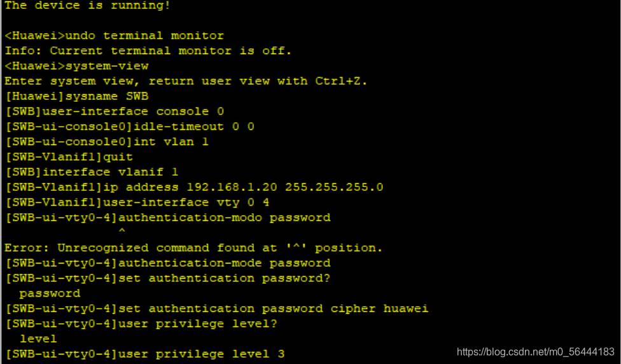Viewport: 621px width, 364px height.
Task: Click the 'idle-timeout 0 0' line
Action: tap(130, 127)
